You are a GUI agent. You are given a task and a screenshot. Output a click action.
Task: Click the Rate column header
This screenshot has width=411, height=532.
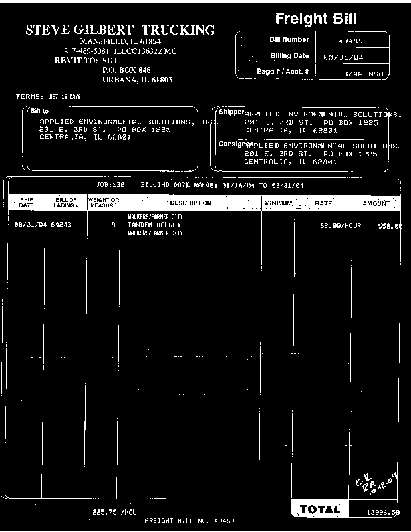click(323, 203)
